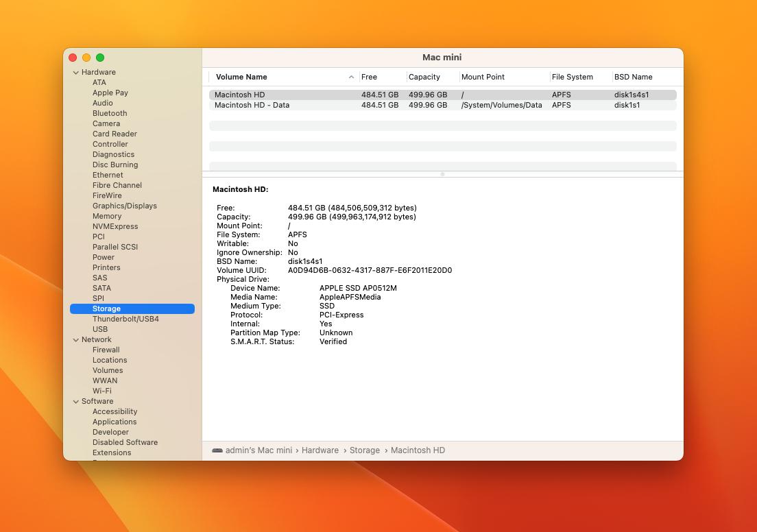Image resolution: width=757 pixels, height=532 pixels.
Task: Click Storage in the path bar
Action: coord(365,450)
